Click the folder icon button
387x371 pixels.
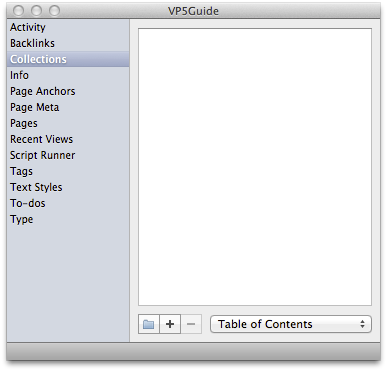coord(149,324)
